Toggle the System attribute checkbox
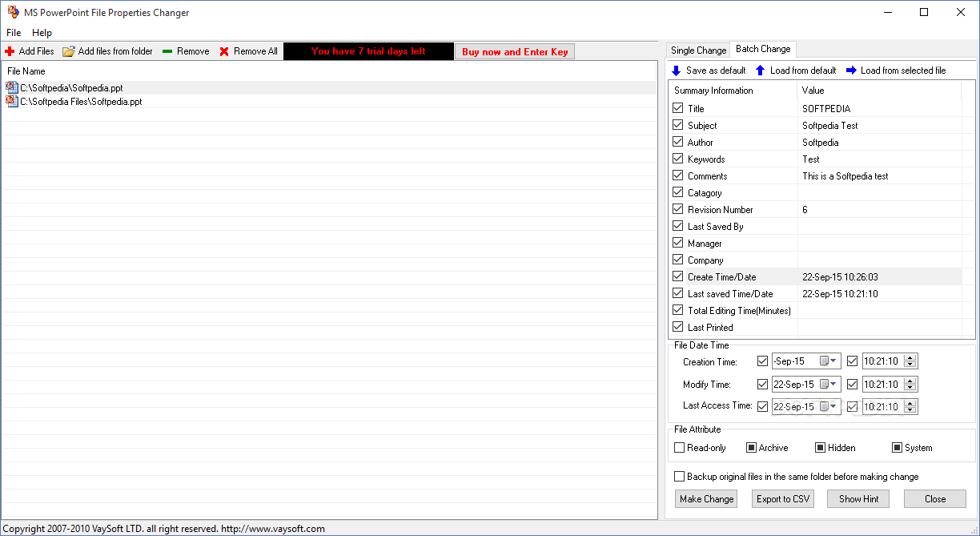The height and width of the screenshot is (536, 980). (x=897, y=448)
